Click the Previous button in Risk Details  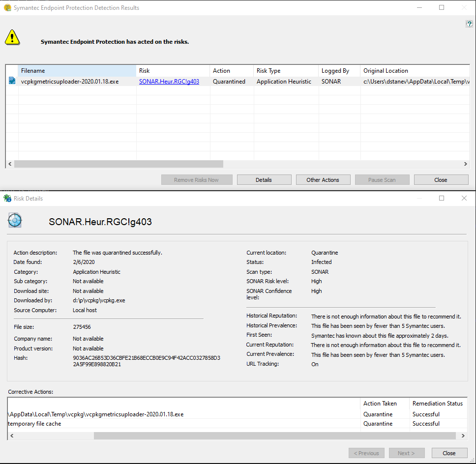(x=366, y=453)
